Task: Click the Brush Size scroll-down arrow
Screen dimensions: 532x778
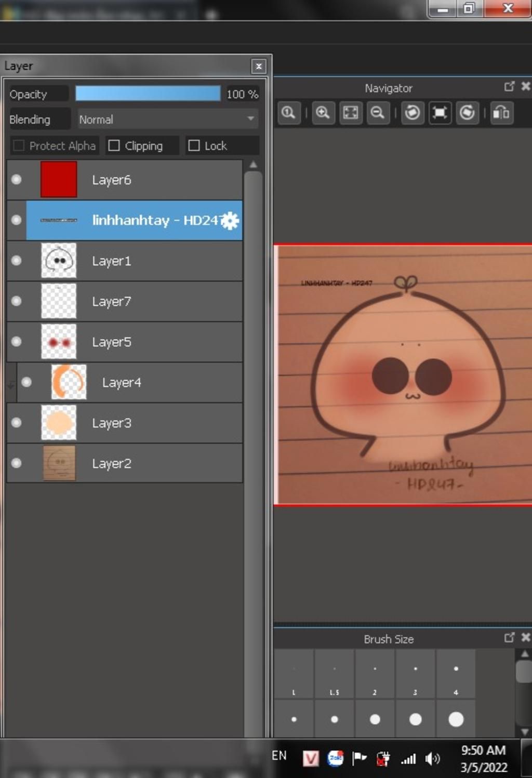Action: click(x=525, y=732)
